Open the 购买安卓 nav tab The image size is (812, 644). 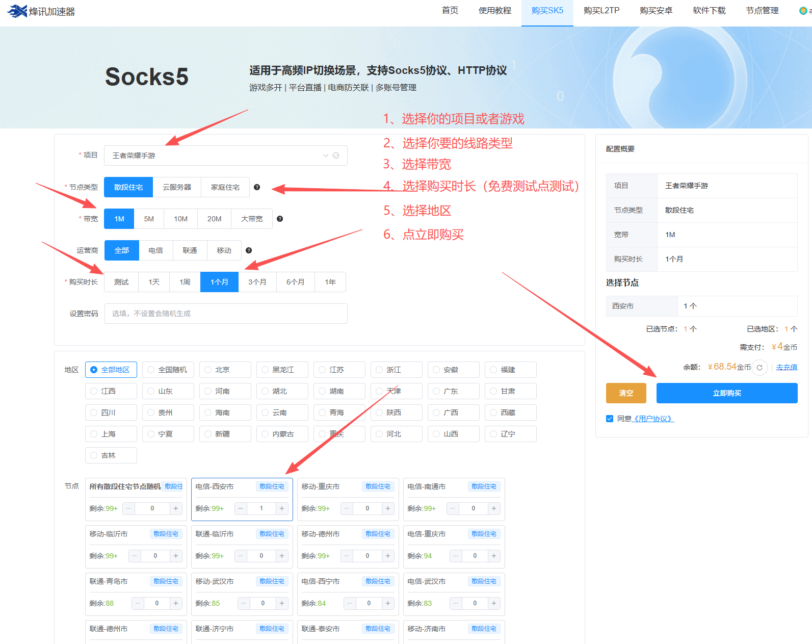pos(656,11)
